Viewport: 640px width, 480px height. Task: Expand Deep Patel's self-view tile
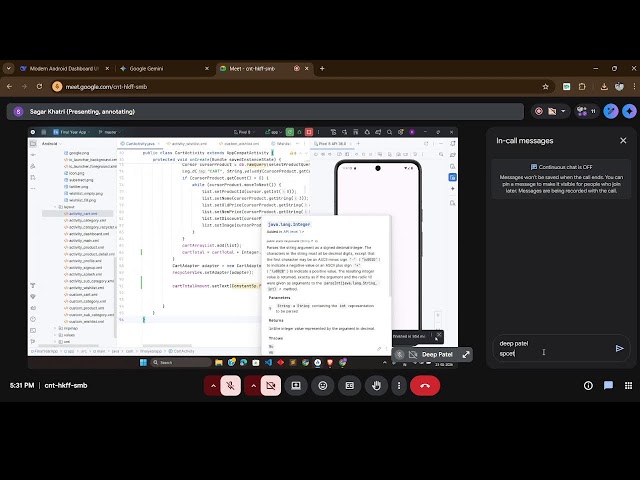point(466,355)
